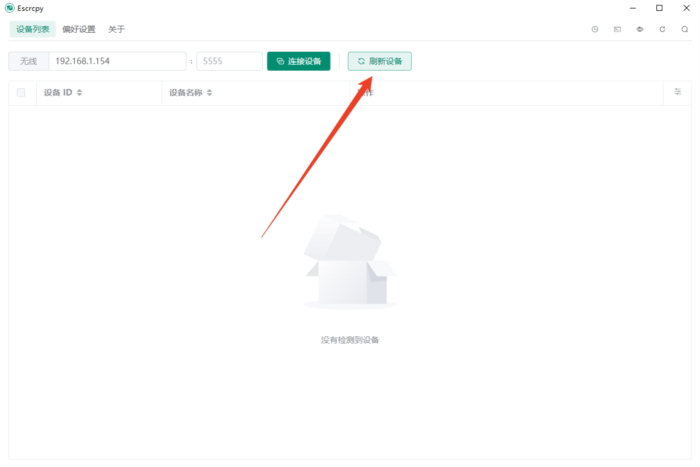Click the search magnifier icon

(x=684, y=29)
